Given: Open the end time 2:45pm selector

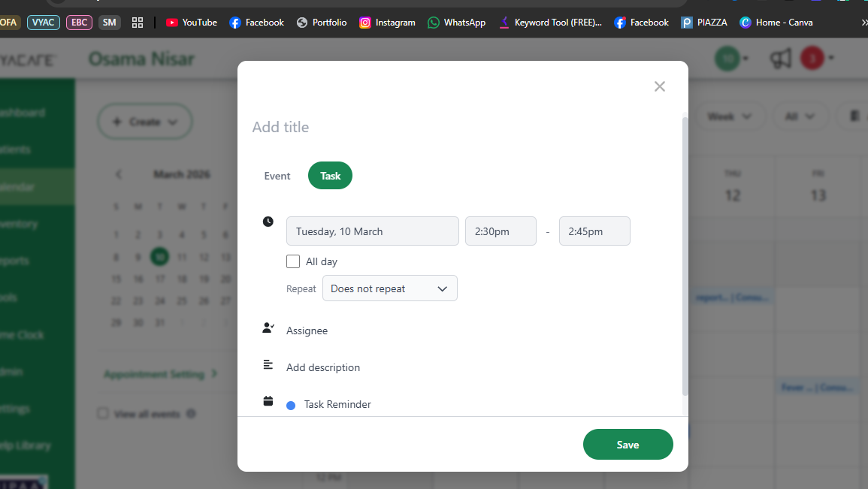Looking at the screenshot, I should (594, 231).
